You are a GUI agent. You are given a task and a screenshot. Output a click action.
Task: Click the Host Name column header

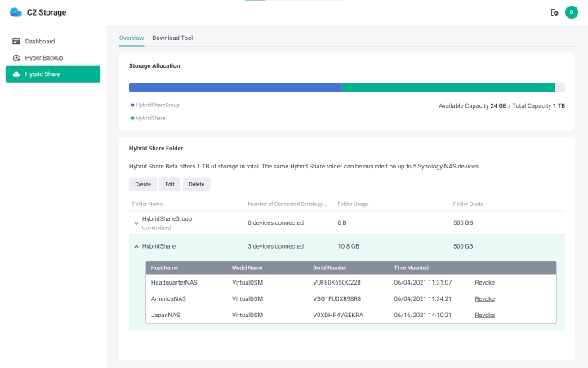[164, 267]
